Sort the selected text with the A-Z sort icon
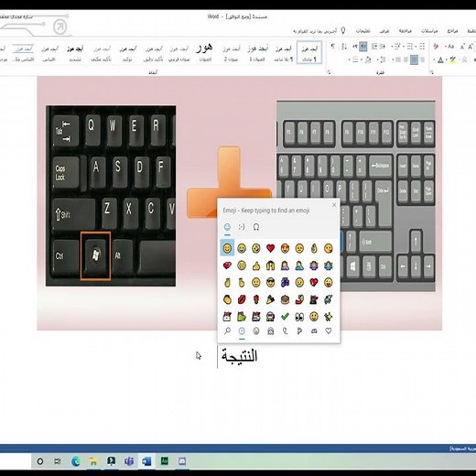The width and height of the screenshot is (476, 476). point(344,47)
